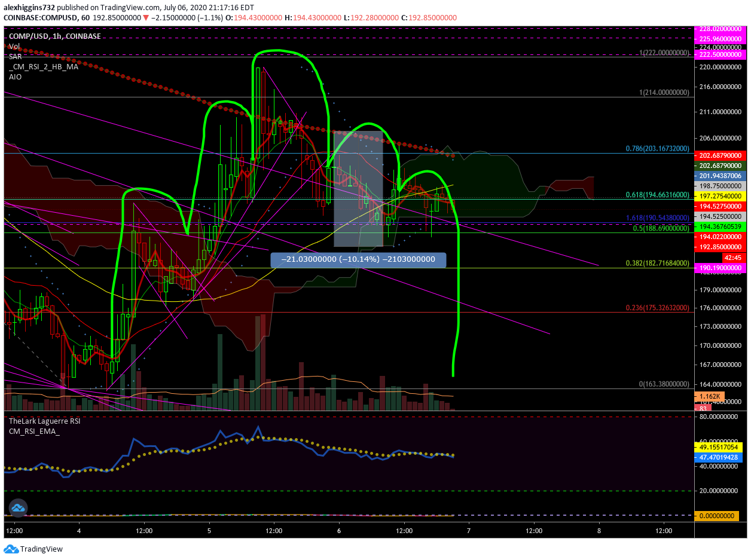Screen dimensions: 751x560
Task: Click the yellow 197.27540000 price tag
Action: [719, 195]
